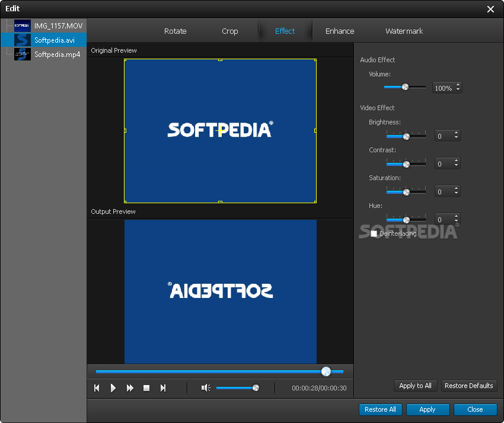This screenshot has width=504, height=423.
Task: Click the crop frame top-center handle
Action: (x=220, y=60)
